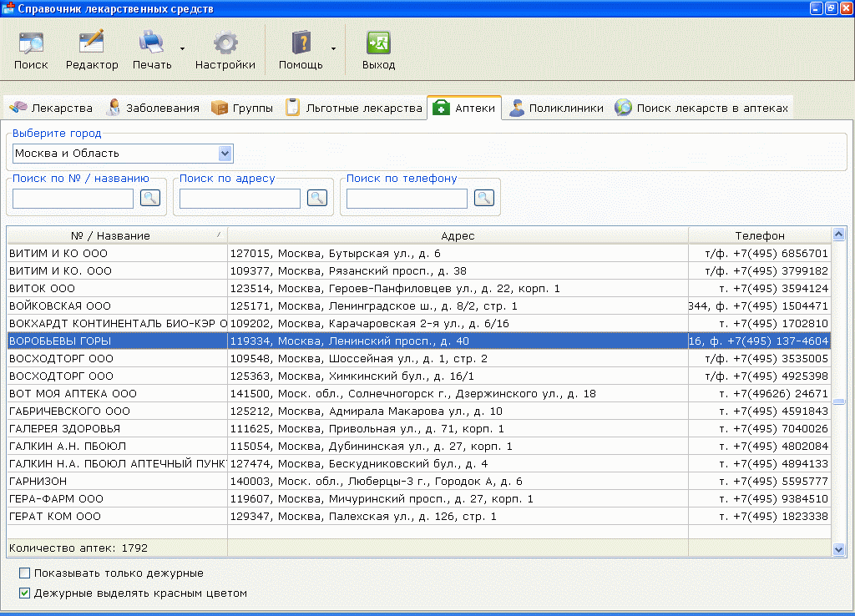Select row ВОЙКОВСКАЯ ООО

(x=419, y=305)
